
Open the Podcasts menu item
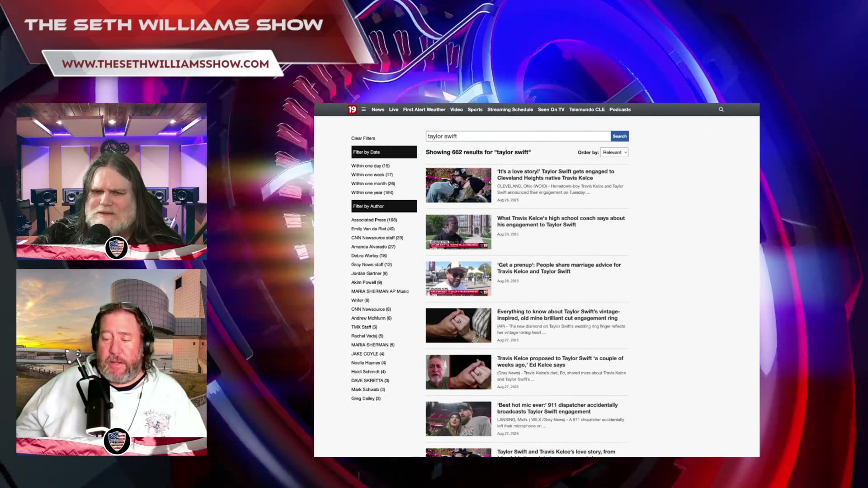(620, 110)
